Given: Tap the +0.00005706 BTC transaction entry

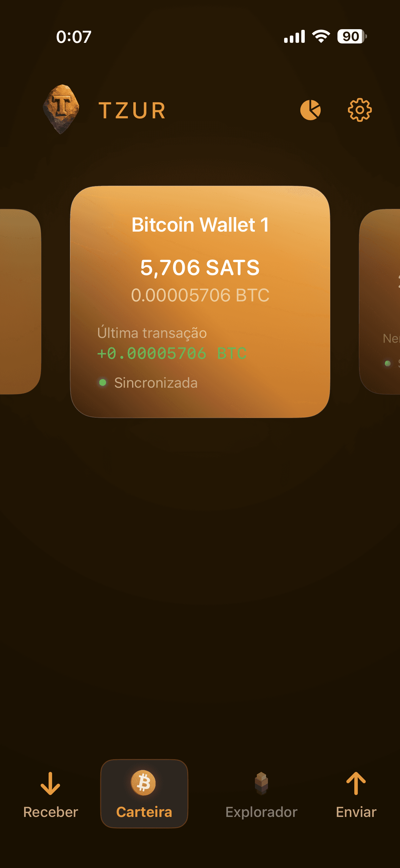Looking at the screenshot, I should 172,353.
